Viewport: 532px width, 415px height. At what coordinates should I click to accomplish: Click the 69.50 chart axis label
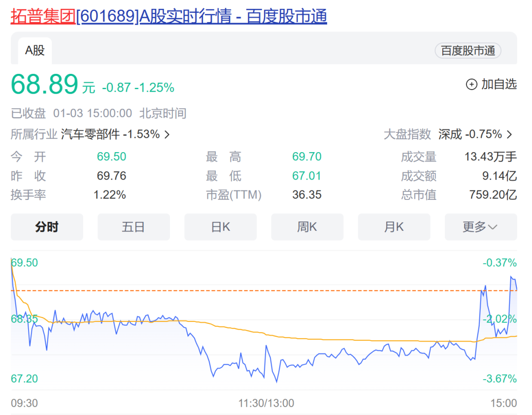pos(25,263)
